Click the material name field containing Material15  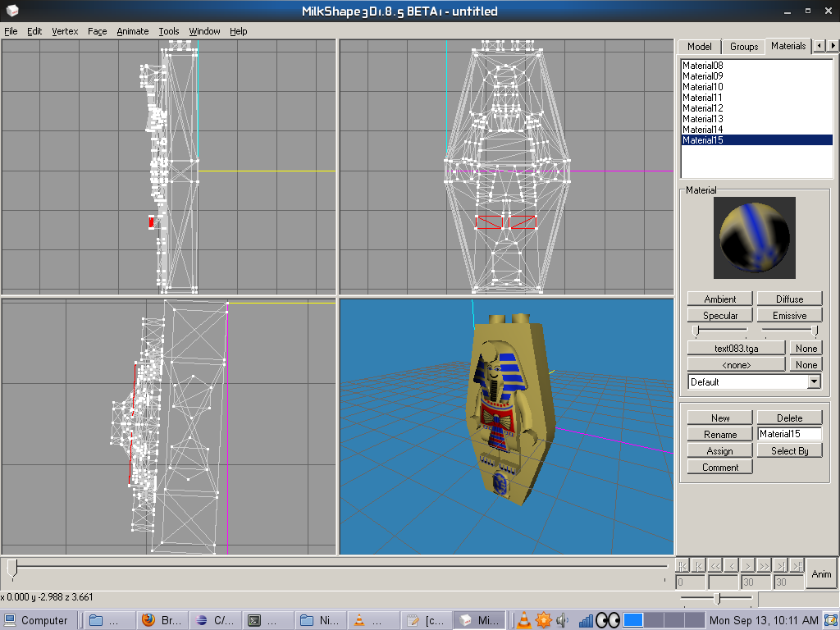[788, 434]
